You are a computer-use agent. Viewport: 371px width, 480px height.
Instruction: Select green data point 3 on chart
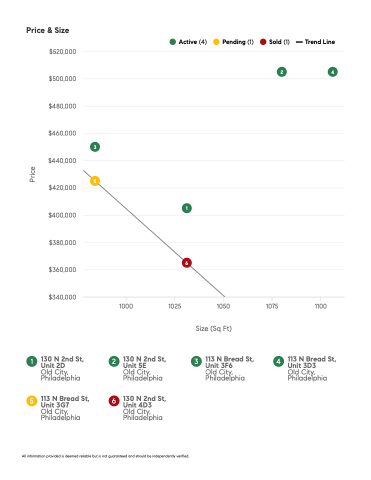coord(95,147)
